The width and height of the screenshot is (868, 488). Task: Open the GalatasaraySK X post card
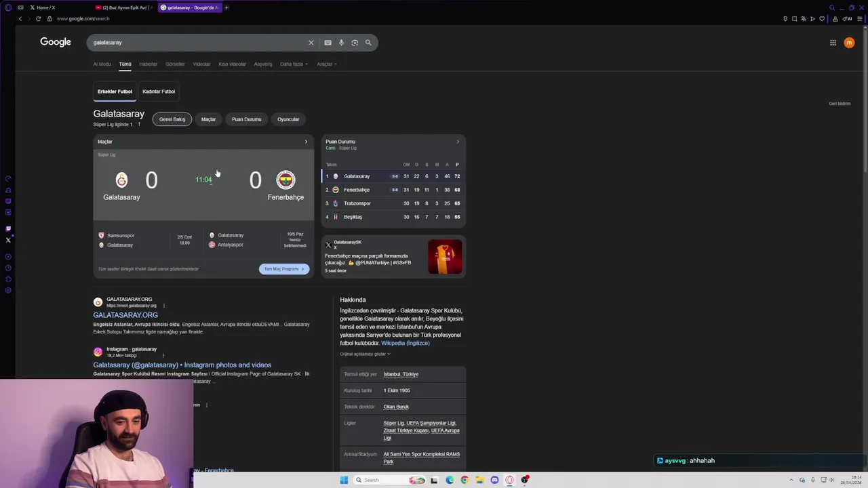[x=393, y=256]
